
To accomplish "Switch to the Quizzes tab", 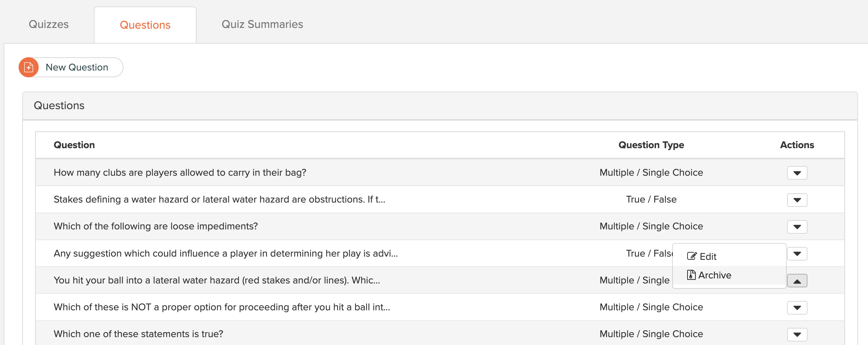I will tap(49, 24).
